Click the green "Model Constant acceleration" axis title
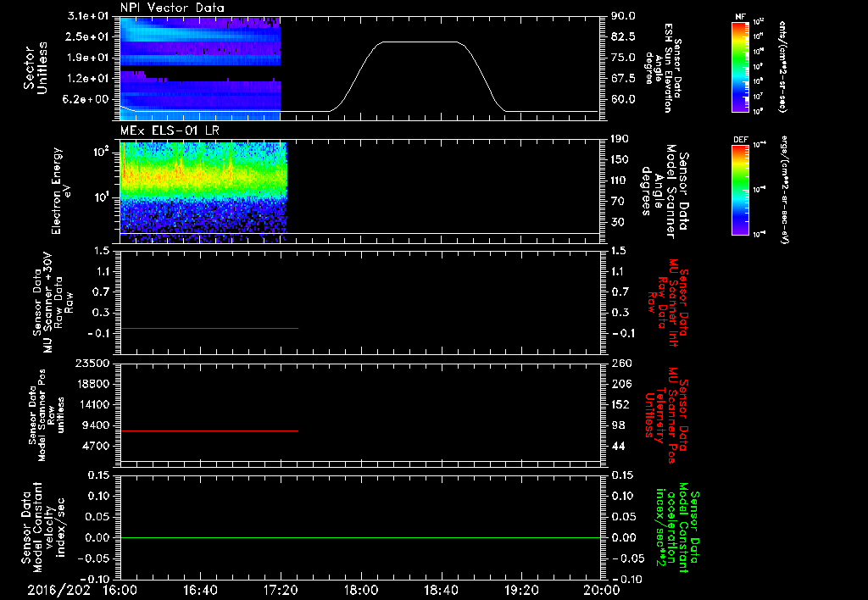The width and height of the screenshot is (868, 600). (677, 528)
